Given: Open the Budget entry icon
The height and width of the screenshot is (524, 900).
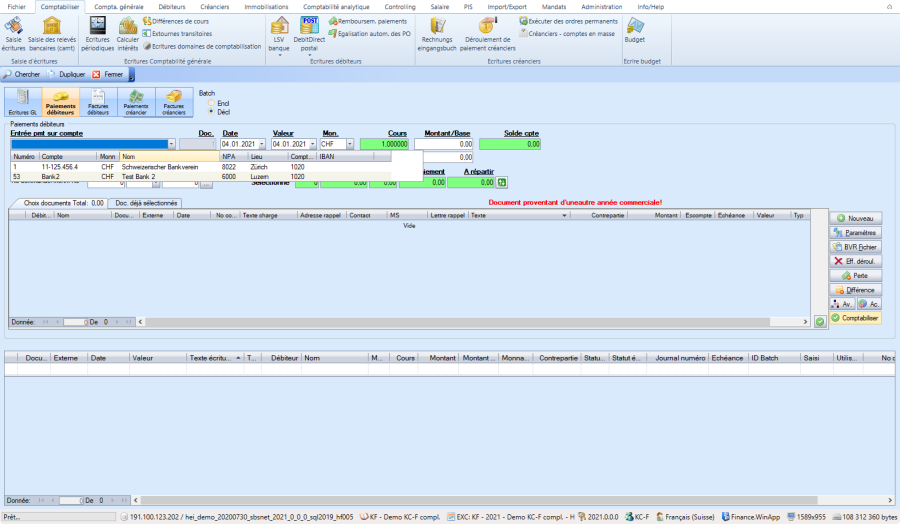Looking at the screenshot, I should point(634,30).
